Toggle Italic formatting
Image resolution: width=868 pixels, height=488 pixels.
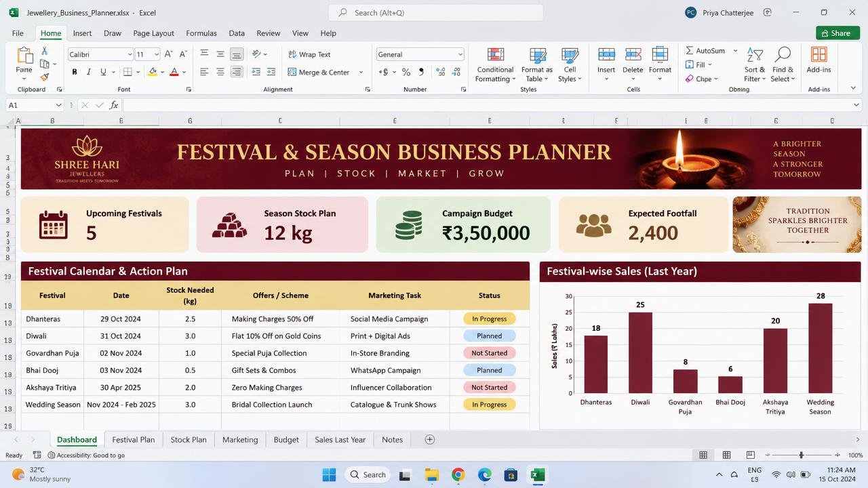(89, 72)
